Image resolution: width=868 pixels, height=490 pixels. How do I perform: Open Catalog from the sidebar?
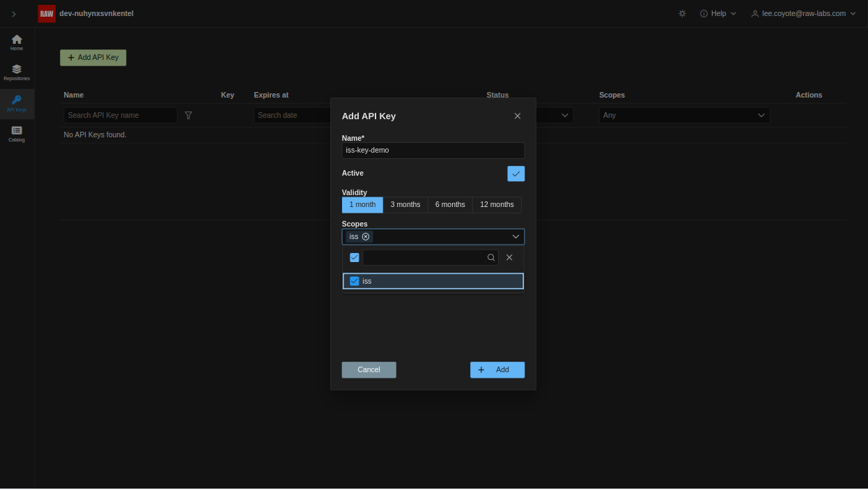click(17, 134)
